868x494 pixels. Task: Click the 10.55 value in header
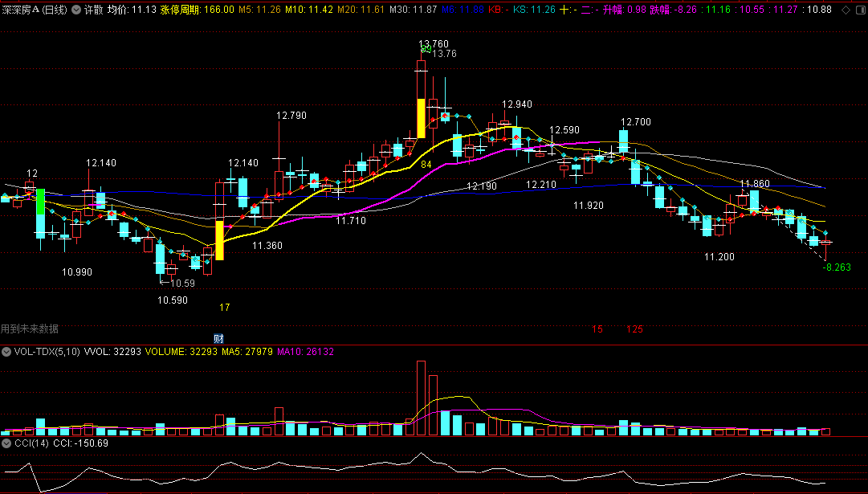[752, 10]
